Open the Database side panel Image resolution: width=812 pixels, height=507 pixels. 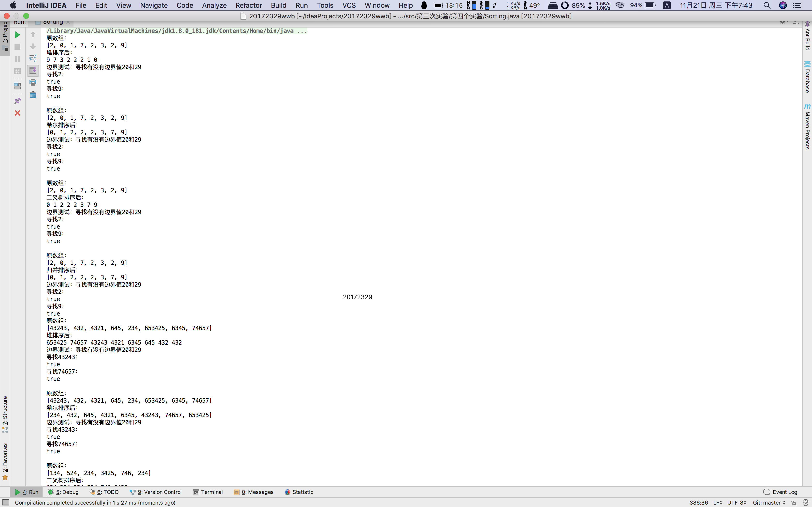(807, 77)
